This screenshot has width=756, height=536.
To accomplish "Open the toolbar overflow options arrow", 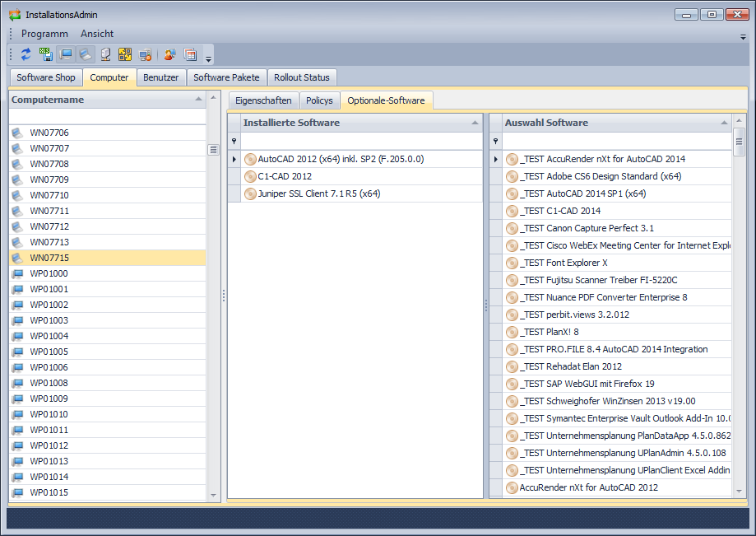I will tap(208, 58).
